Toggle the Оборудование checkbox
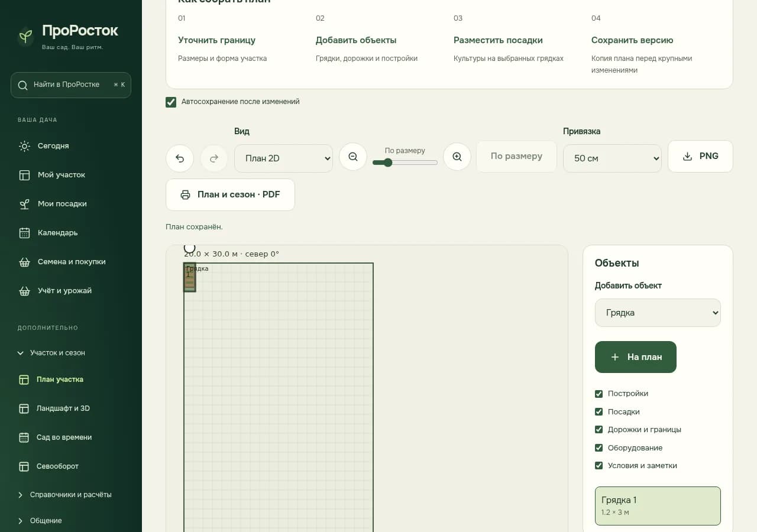 [x=599, y=448]
